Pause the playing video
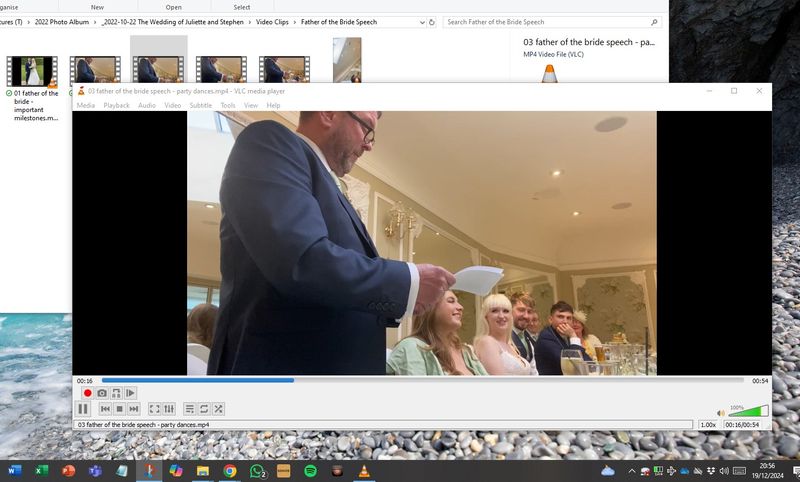This screenshot has height=482, width=800. coord(83,409)
